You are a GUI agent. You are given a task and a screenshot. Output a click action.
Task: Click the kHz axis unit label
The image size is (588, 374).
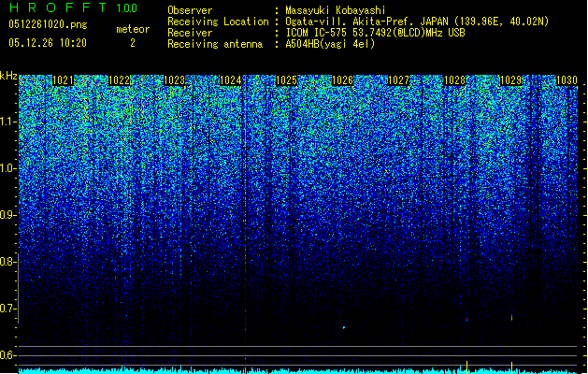click(8, 76)
